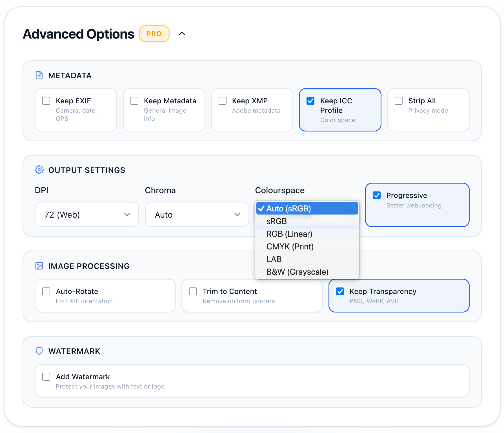The height and width of the screenshot is (433, 504).
Task: Click the Output Settings gear icon
Action: pyautogui.click(x=39, y=170)
